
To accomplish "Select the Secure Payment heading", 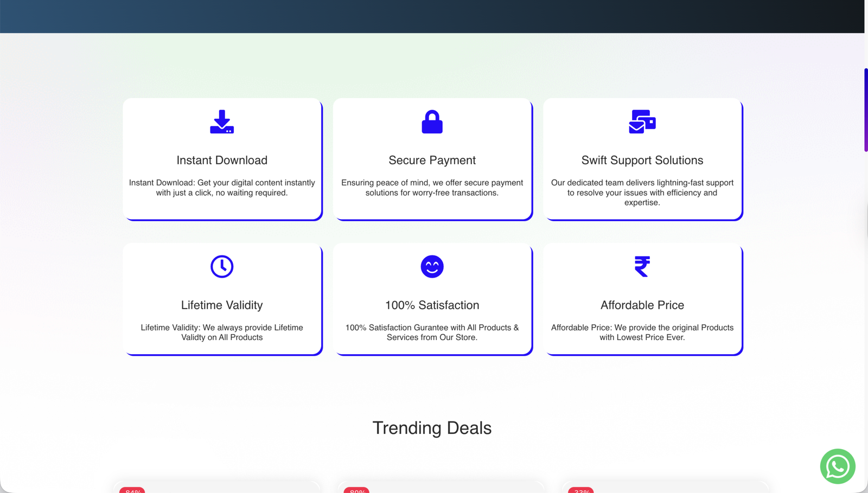I will (x=432, y=161).
